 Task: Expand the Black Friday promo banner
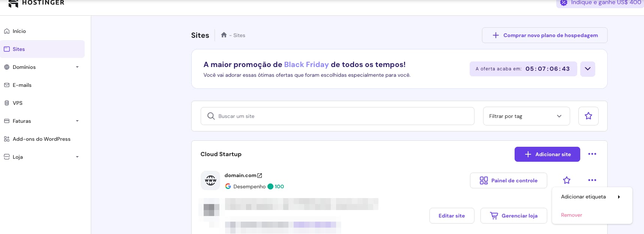[x=587, y=69]
